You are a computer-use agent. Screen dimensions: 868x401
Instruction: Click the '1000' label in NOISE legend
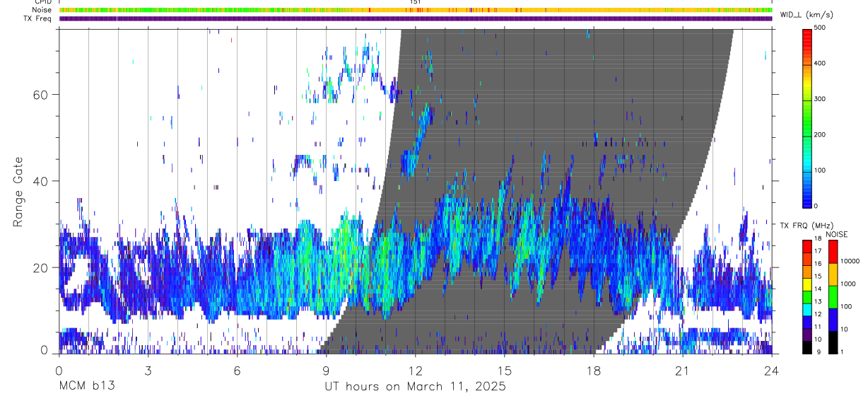pos(847,284)
